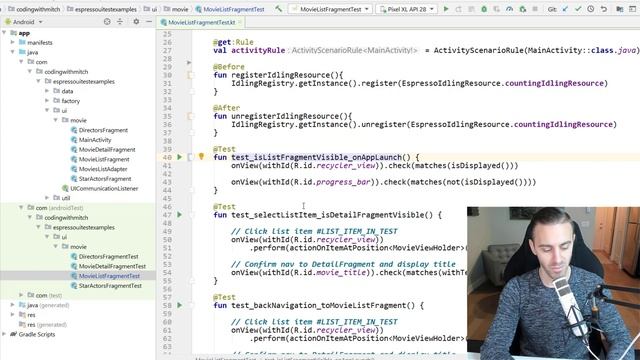
Task: Expand the factory package arrow
Action: click(47, 101)
